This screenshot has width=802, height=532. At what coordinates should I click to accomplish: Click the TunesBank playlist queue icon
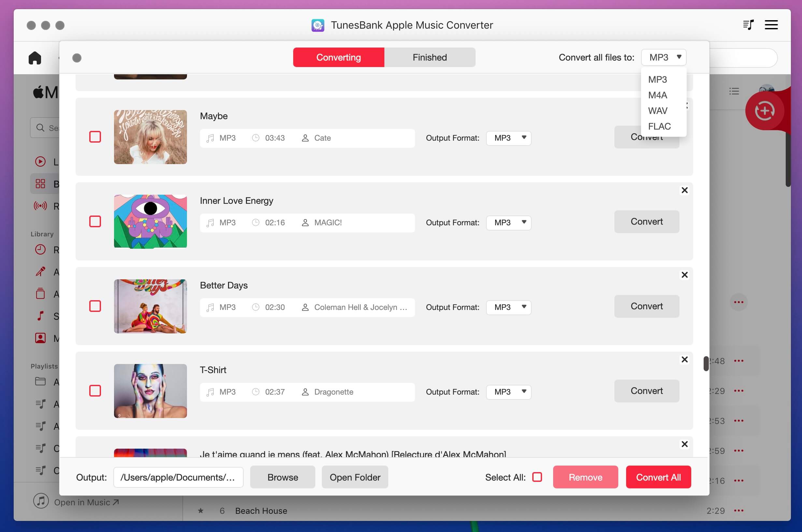[x=749, y=24]
